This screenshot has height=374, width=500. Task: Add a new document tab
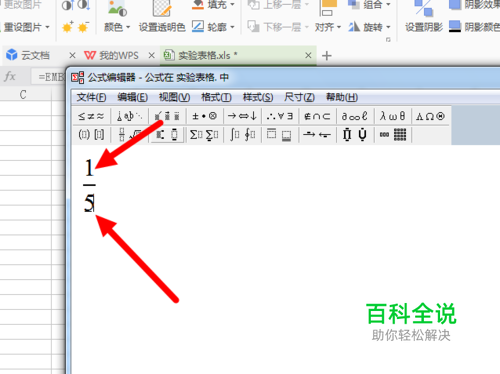click(327, 56)
